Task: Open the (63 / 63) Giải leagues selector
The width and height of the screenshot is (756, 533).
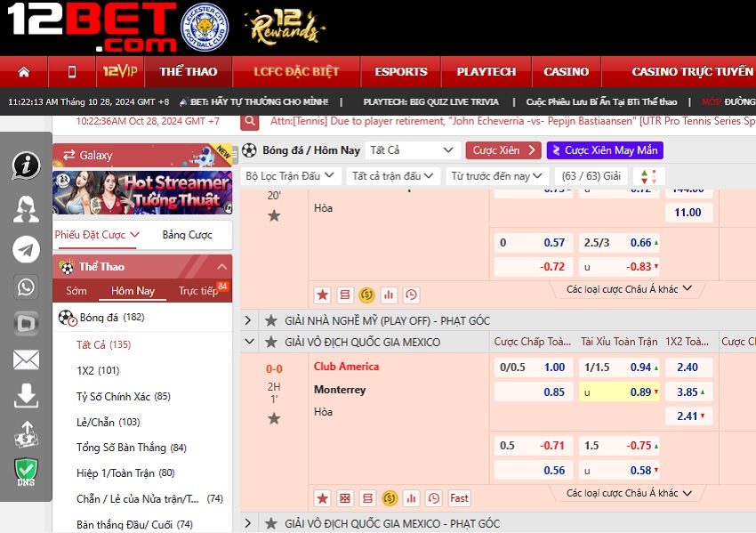Action: 591,176
